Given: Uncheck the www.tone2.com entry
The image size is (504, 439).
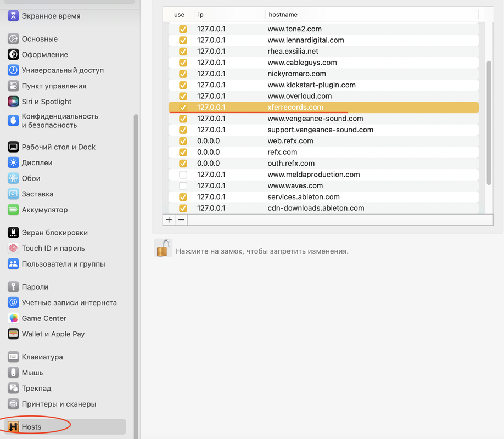Looking at the screenshot, I should (x=183, y=29).
